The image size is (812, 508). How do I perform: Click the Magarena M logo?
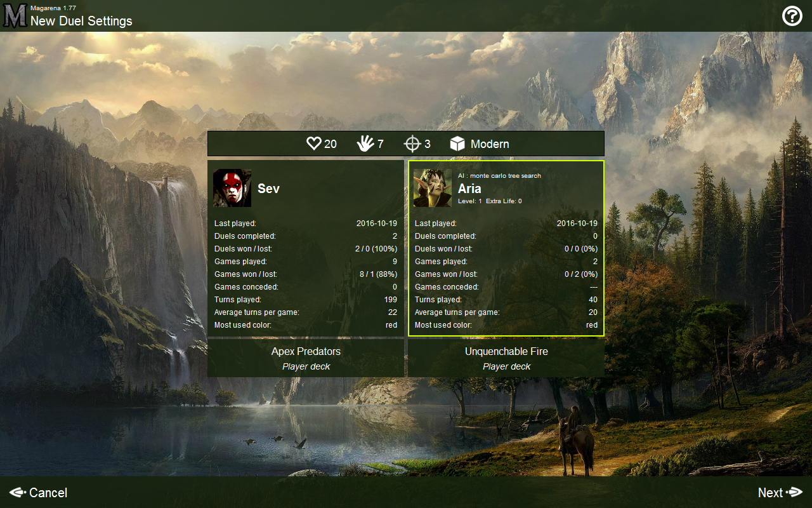pyautogui.click(x=15, y=16)
